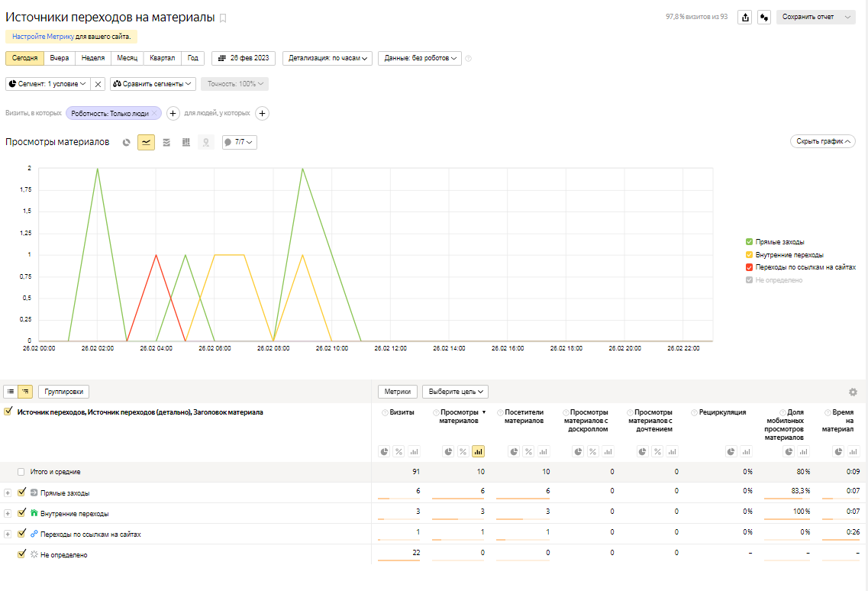Expand Переходы по ссылкам на сайтах row
The width and height of the screenshot is (868, 591).
tap(8, 534)
